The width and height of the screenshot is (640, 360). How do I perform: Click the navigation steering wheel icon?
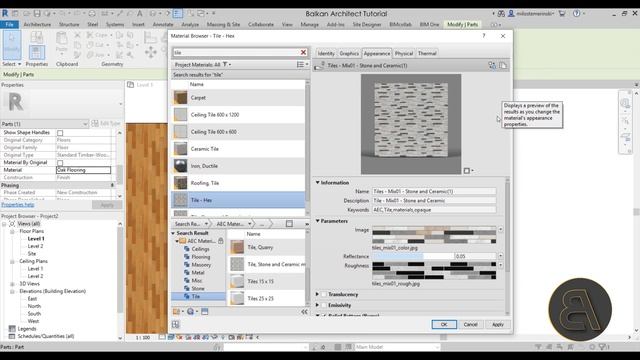click(625, 103)
